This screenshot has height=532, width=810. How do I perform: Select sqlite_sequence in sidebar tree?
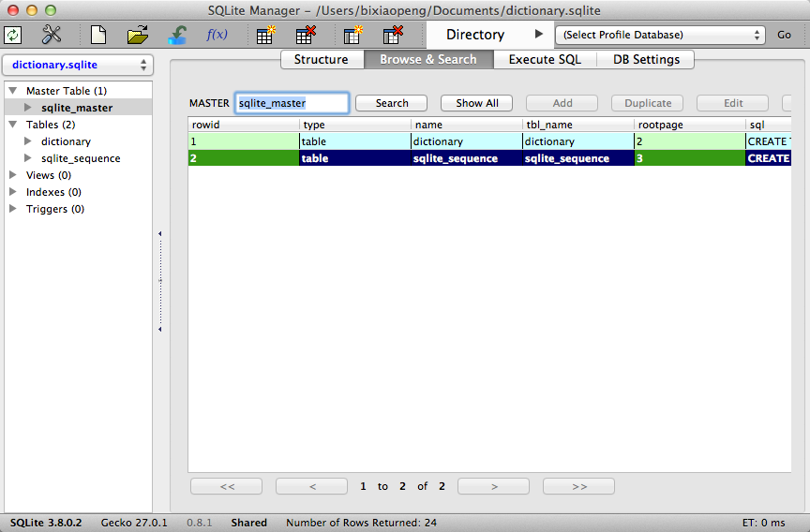[x=81, y=158]
